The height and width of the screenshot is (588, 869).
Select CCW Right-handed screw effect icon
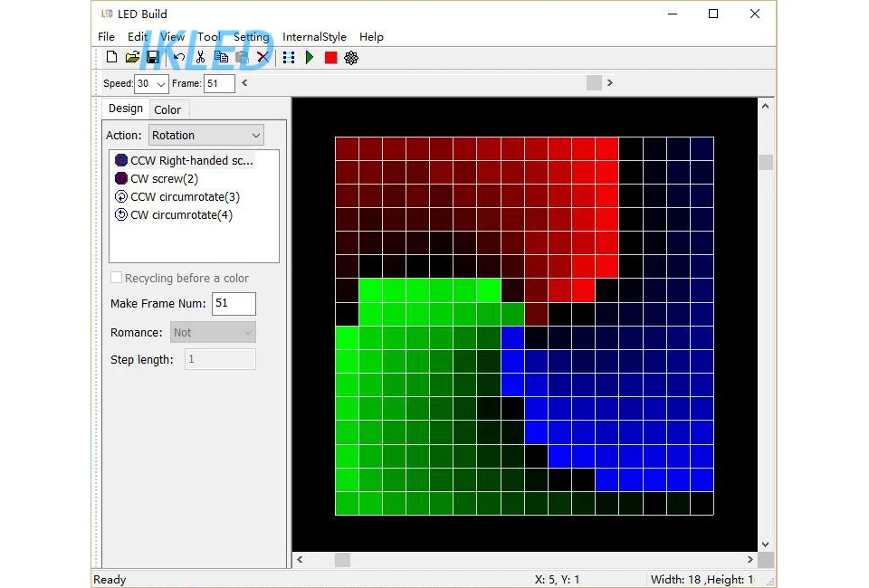pyautogui.click(x=120, y=160)
